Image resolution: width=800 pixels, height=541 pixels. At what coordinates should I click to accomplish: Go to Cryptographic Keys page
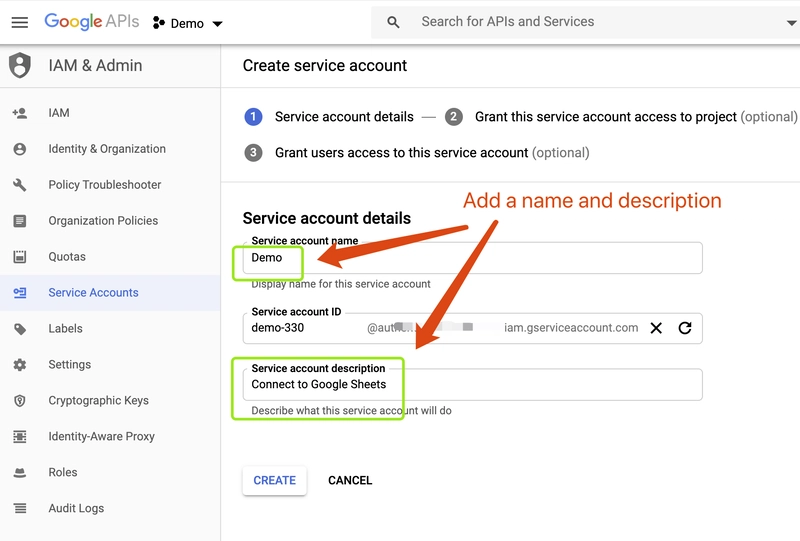coord(98,401)
